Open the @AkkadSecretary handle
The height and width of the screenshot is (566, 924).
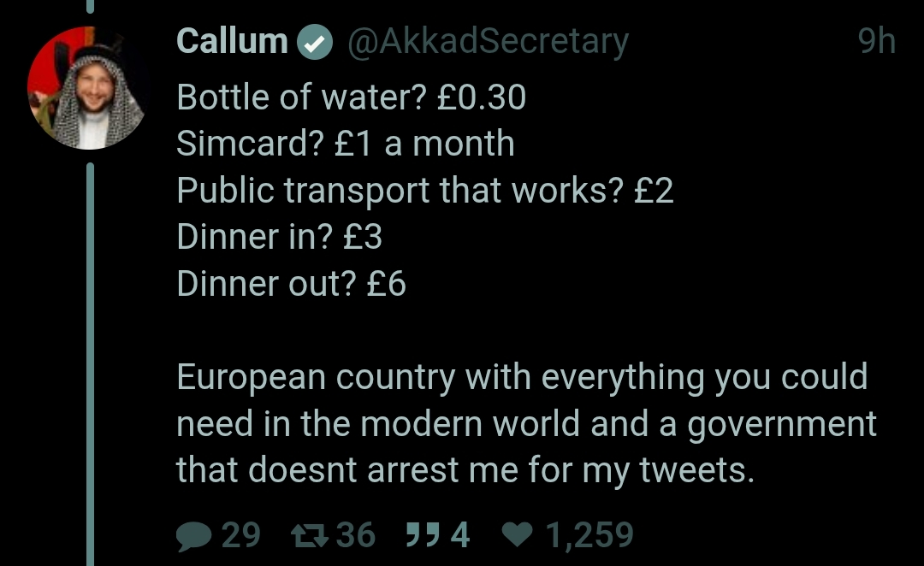(x=488, y=43)
